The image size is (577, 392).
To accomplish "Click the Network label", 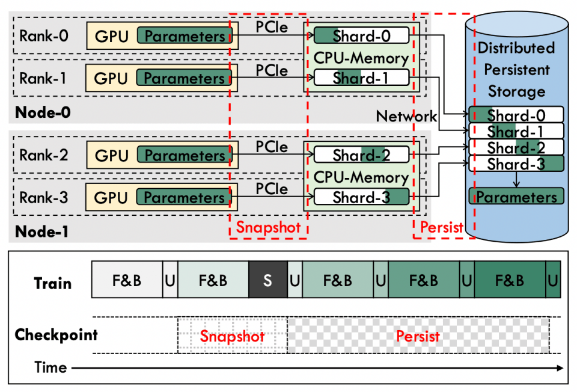I will click(x=407, y=116).
